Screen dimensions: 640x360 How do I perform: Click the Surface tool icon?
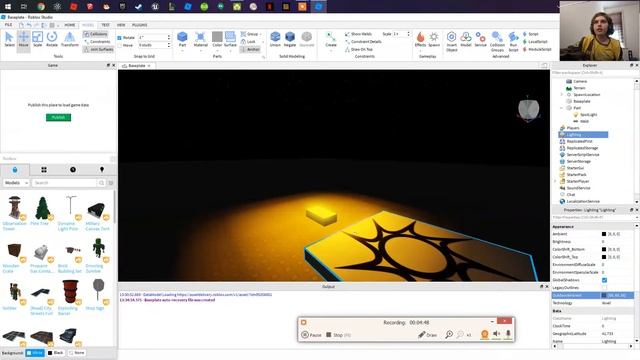coord(231,38)
